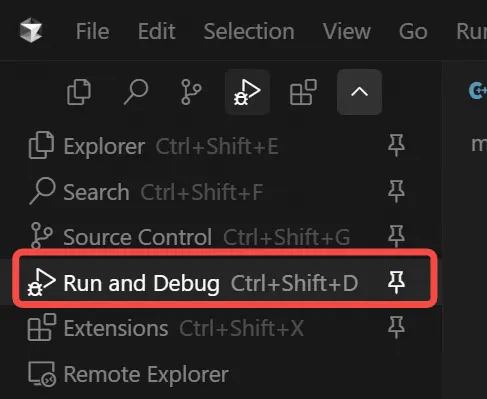Open Explorer from the activity bar icon
This screenshot has height=399, width=487.
click(79, 92)
